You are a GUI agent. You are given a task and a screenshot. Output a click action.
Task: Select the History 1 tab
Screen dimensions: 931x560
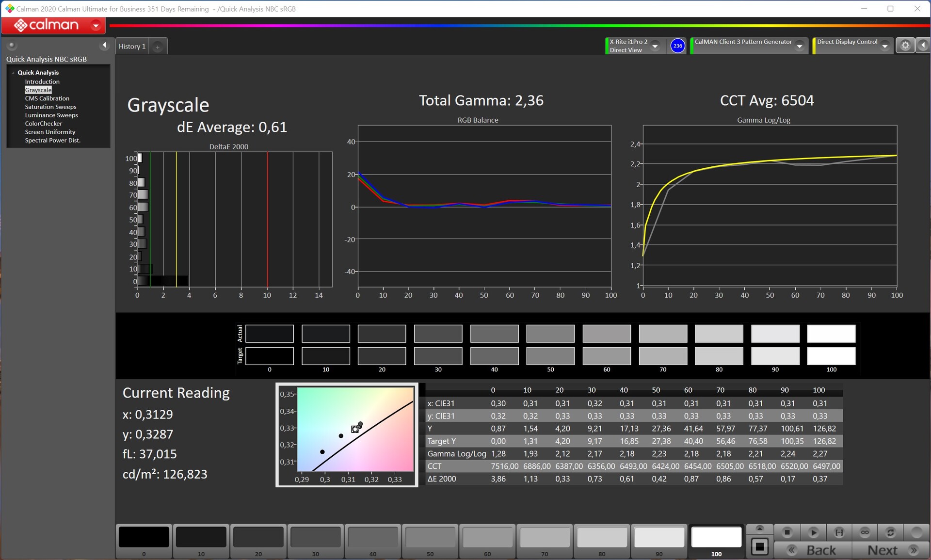pos(132,47)
